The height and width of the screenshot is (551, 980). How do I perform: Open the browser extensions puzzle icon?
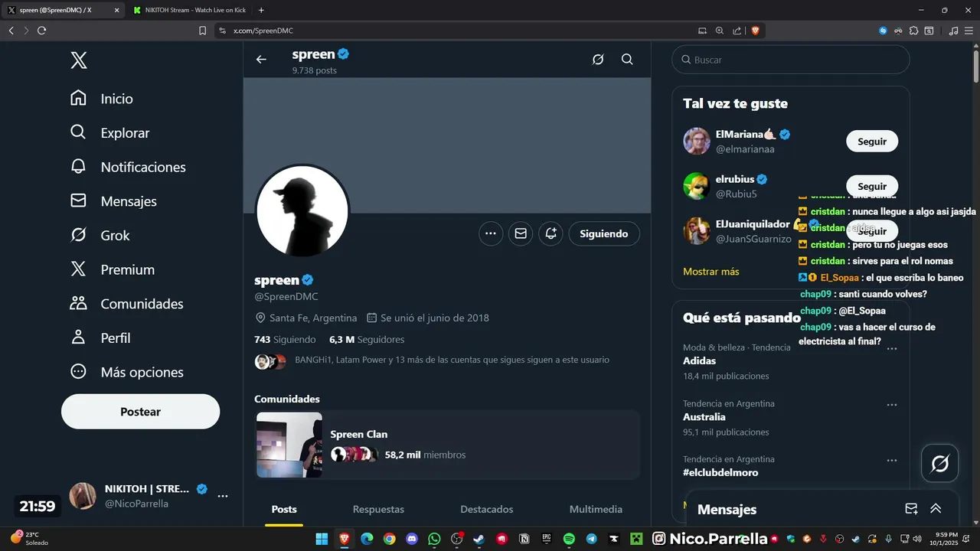pos(914,31)
